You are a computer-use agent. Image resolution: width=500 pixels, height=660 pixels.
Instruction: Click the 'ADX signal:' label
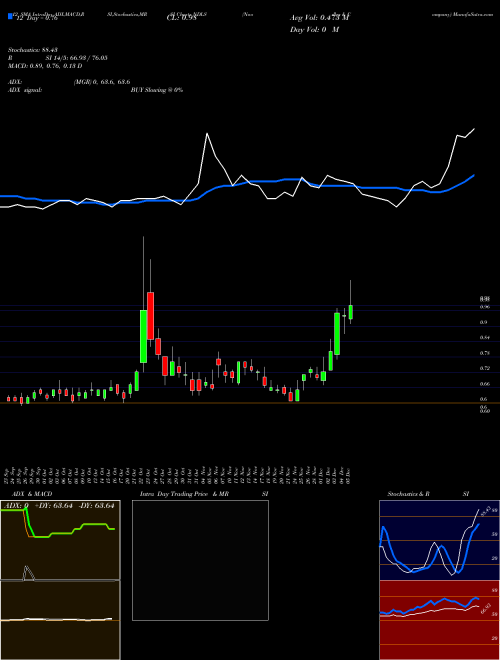point(25,90)
